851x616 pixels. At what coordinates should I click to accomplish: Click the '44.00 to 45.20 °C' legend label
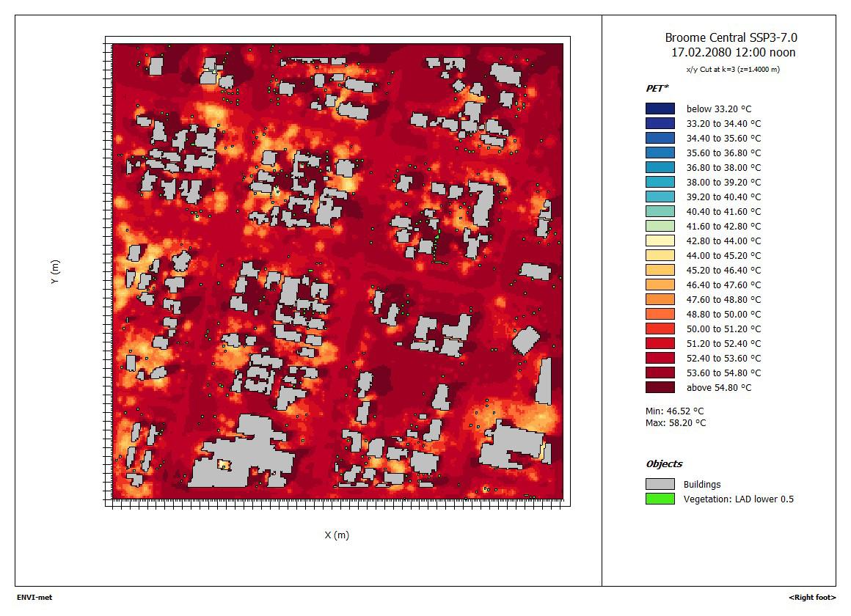click(723, 255)
